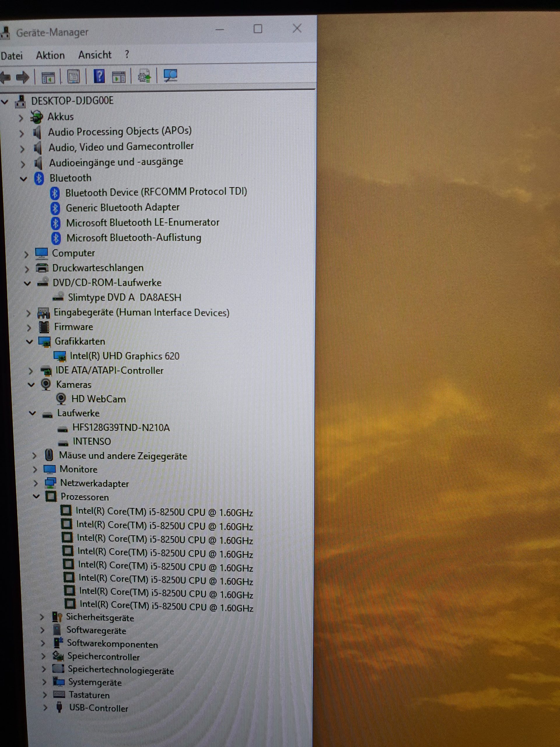Collapse the Bluetooth category
The image size is (560, 747).
tap(23, 179)
